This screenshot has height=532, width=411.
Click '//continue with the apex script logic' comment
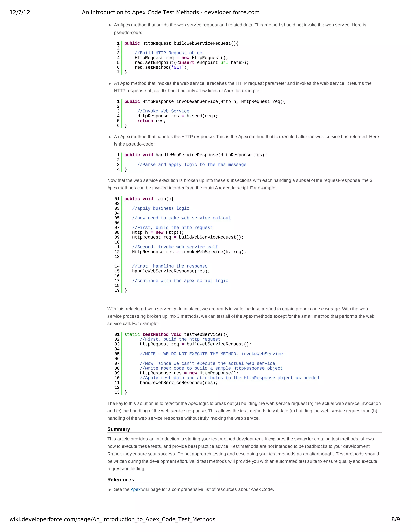[180, 281]
